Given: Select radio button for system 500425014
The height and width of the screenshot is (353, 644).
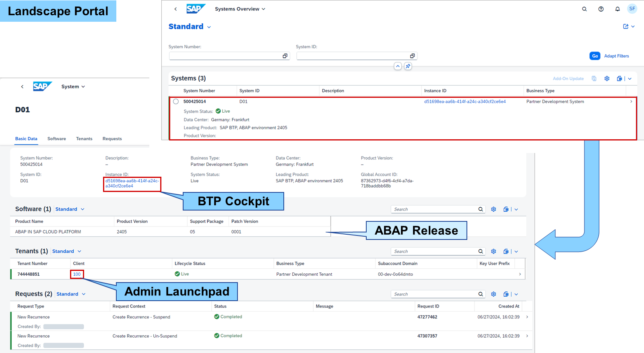Looking at the screenshot, I should click(176, 101).
